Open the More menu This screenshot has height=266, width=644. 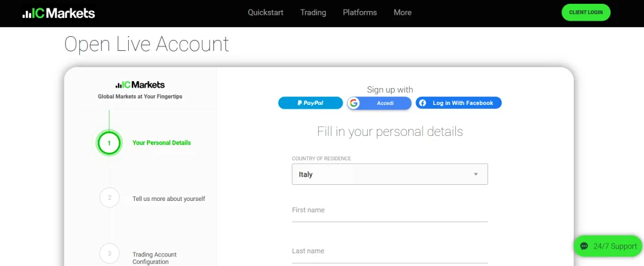(x=402, y=12)
